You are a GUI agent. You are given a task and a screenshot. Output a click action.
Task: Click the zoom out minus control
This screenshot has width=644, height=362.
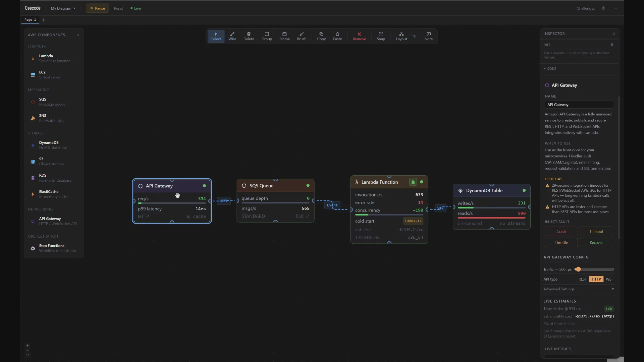coord(28,351)
